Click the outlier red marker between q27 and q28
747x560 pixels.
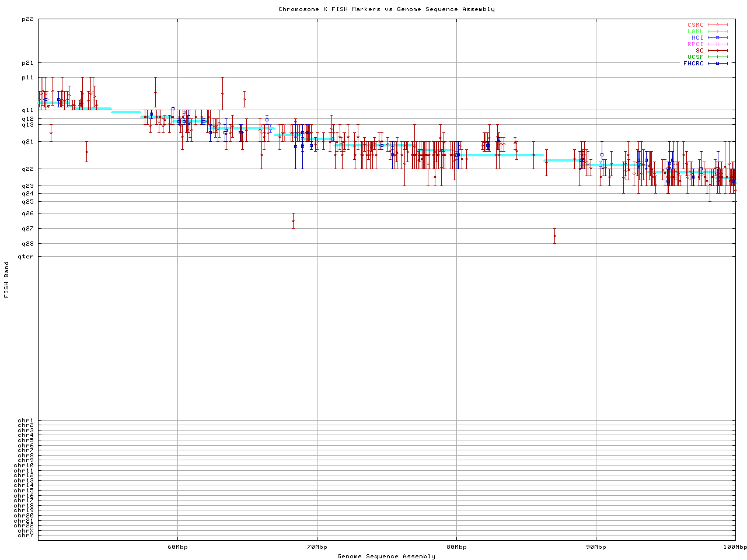[554, 236]
